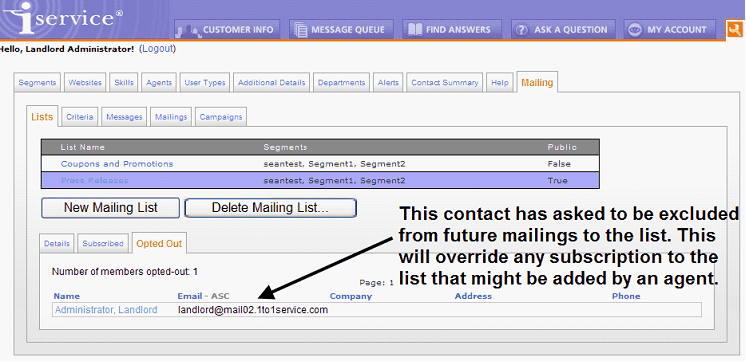This screenshot has width=746, height=362.
Task: Open the Agents tab
Action: (x=159, y=82)
